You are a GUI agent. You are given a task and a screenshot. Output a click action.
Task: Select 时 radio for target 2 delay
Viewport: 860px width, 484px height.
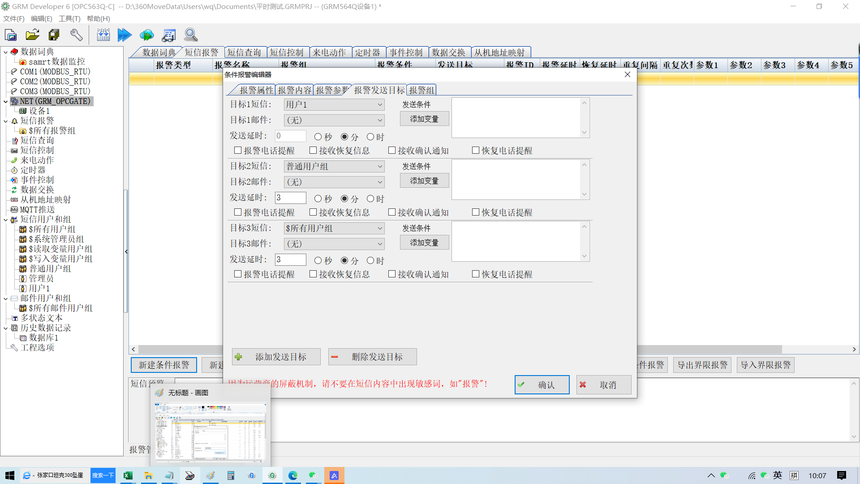click(x=371, y=199)
